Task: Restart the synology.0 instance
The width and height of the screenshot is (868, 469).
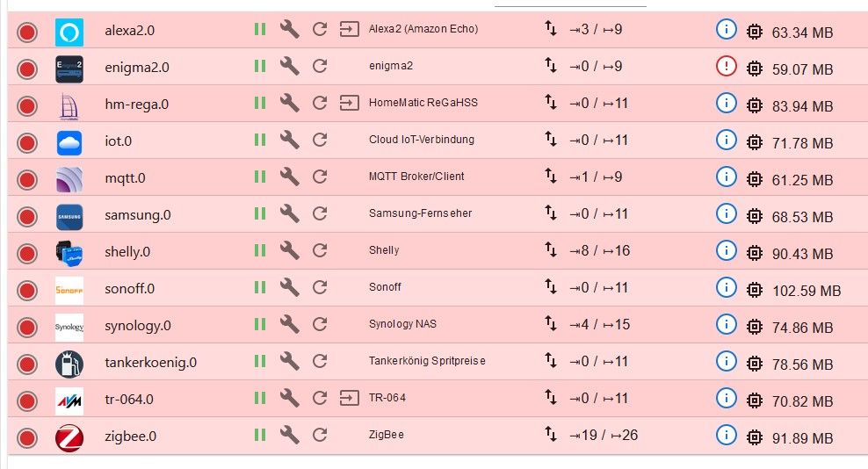Action: pyautogui.click(x=320, y=324)
